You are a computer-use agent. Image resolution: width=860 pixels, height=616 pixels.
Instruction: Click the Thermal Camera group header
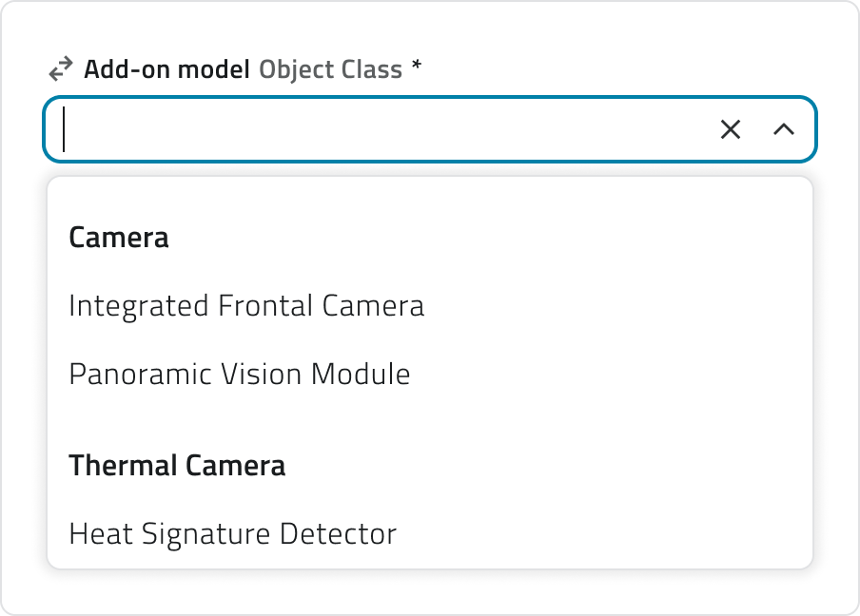click(x=177, y=465)
